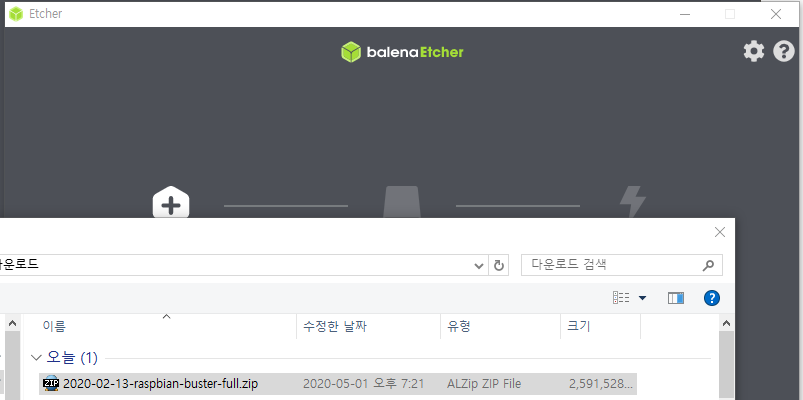Click the balenaEtcher logo

(x=402, y=52)
